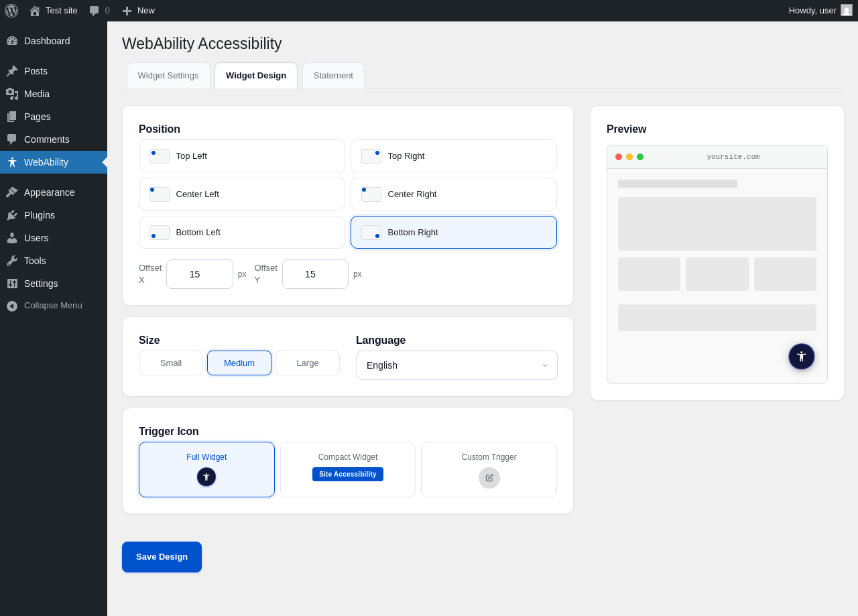Choose Center Right widget position
The image size is (858, 616).
click(x=453, y=194)
